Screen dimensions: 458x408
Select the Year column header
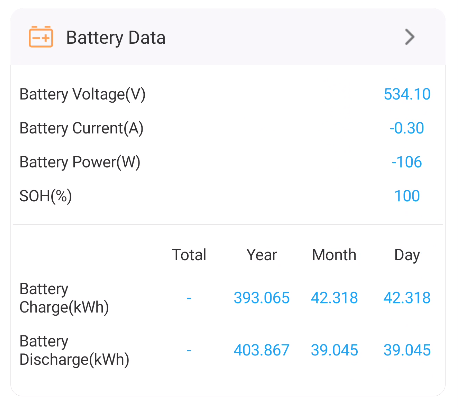click(x=262, y=255)
